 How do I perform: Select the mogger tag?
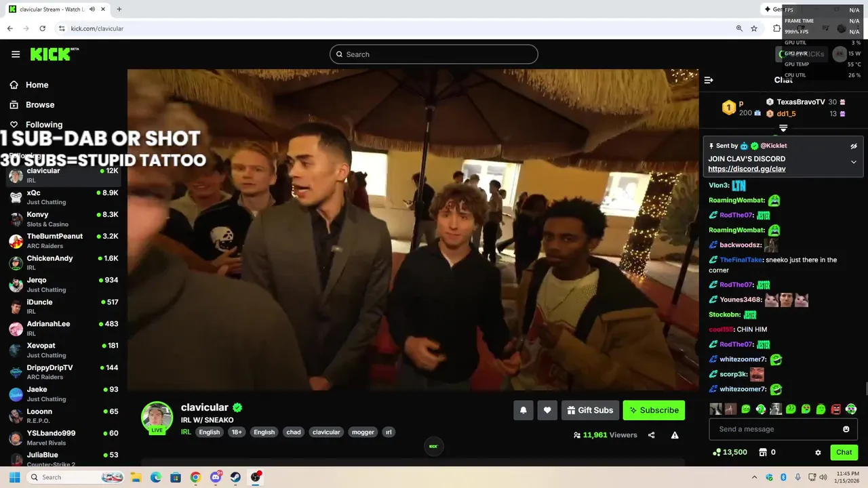click(363, 432)
